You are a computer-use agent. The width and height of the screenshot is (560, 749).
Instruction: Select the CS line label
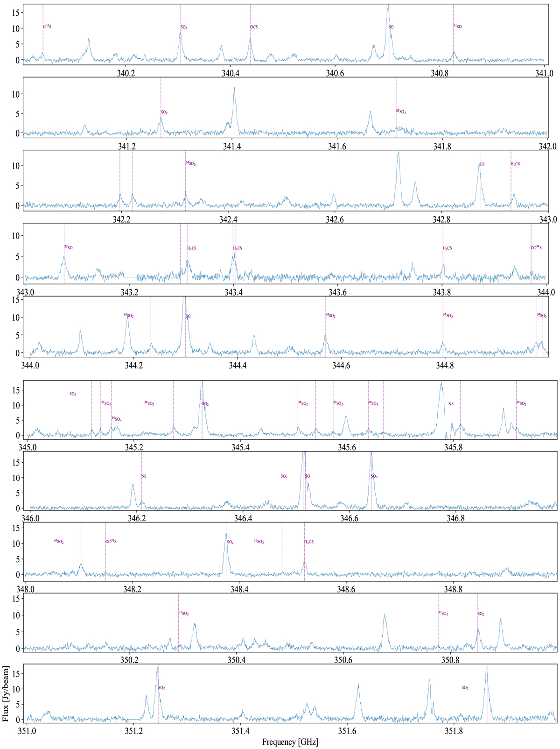(482, 164)
